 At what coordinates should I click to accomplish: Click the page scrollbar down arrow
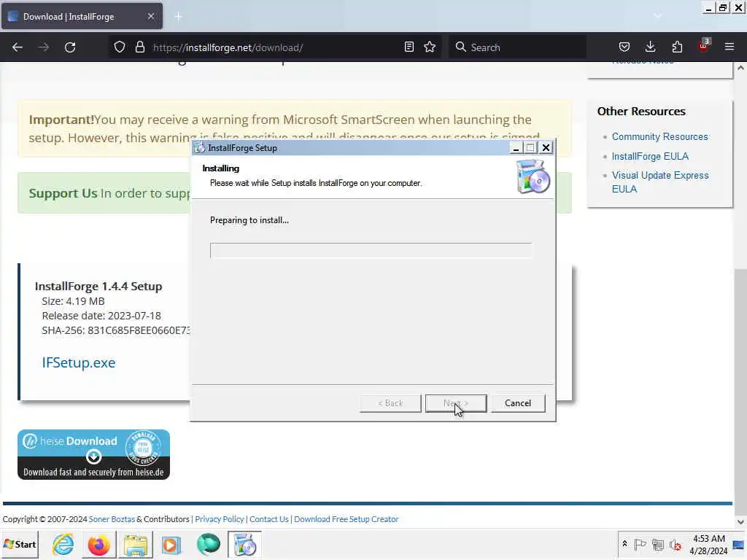tap(740, 522)
